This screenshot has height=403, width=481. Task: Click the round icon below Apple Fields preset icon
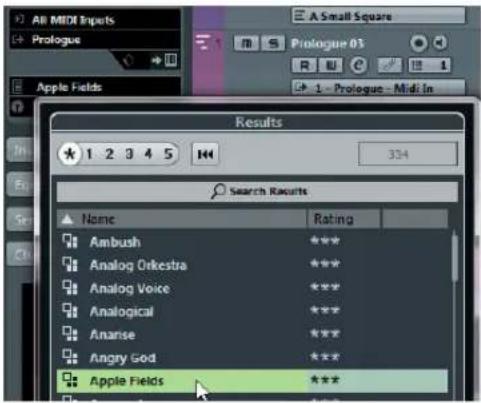coord(17,107)
